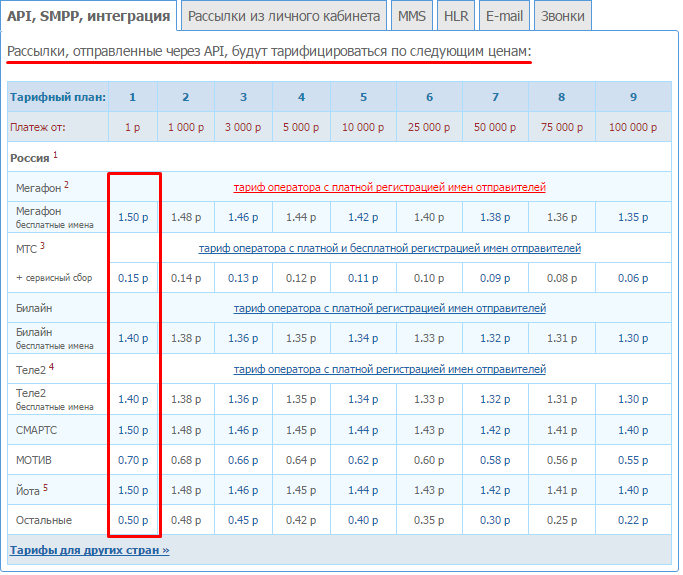Click Остальные price 0.35 р

(429, 520)
